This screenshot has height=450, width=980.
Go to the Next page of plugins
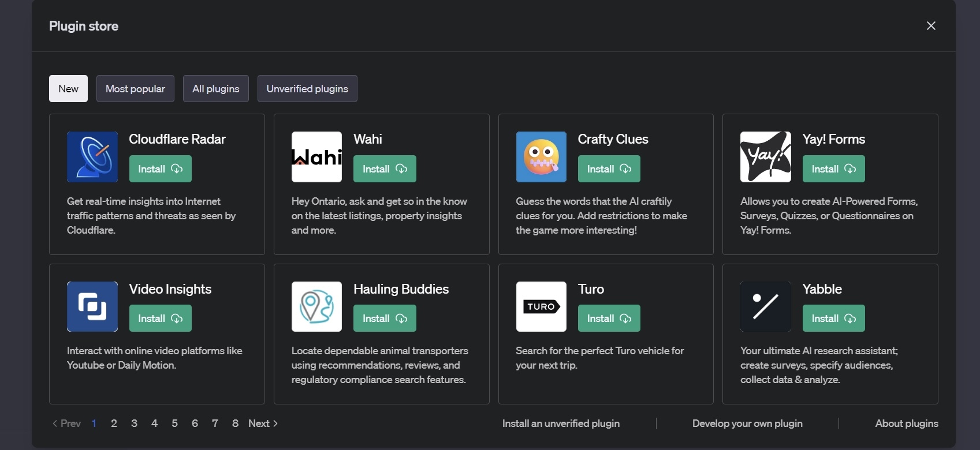(x=263, y=423)
